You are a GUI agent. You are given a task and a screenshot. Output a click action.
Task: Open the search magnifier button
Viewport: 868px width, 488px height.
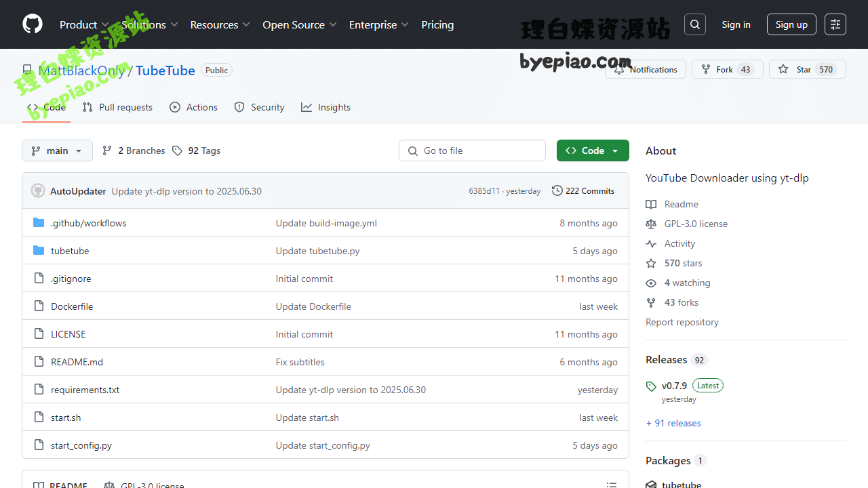tap(695, 24)
